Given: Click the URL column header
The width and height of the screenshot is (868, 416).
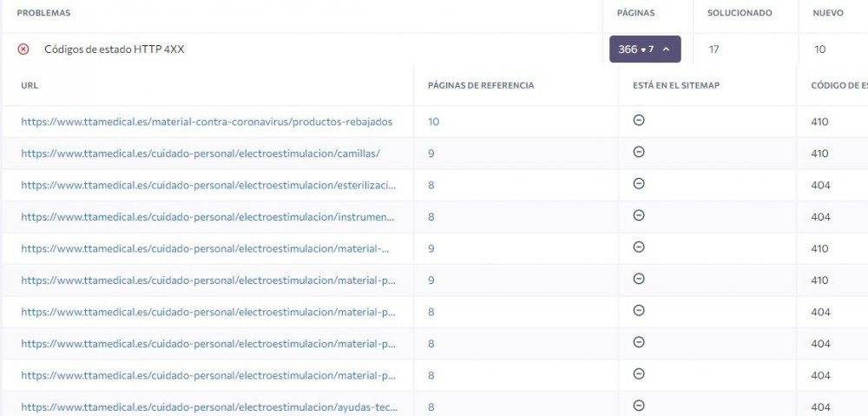Looking at the screenshot, I should [x=30, y=85].
